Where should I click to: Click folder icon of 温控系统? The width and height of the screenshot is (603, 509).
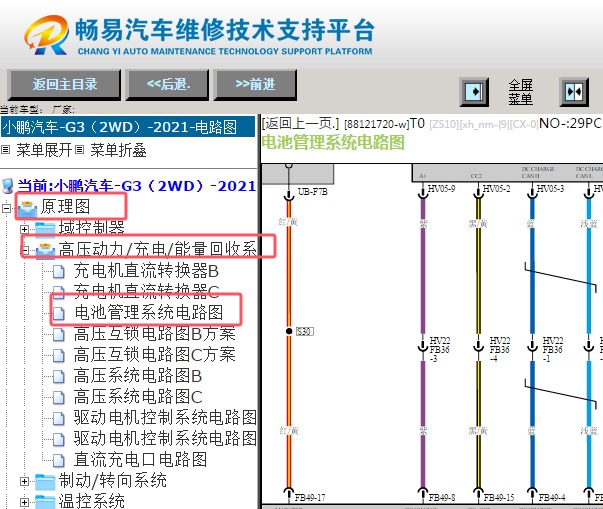(x=45, y=502)
